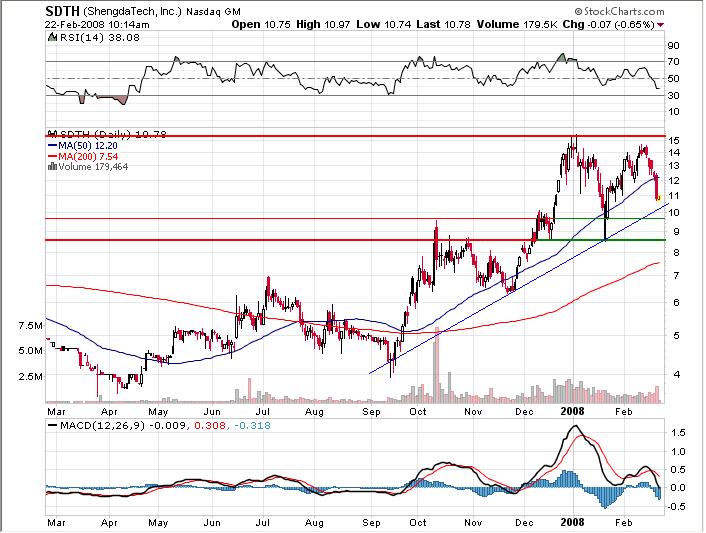Click the volume bars icon in legend
The height and width of the screenshot is (533, 706).
coord(52,167)
